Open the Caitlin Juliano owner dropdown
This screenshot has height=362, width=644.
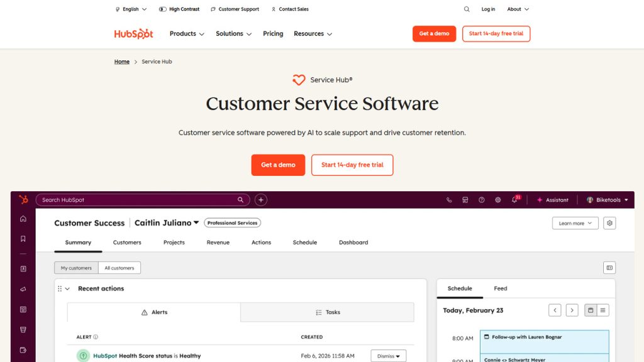[167, 223]
